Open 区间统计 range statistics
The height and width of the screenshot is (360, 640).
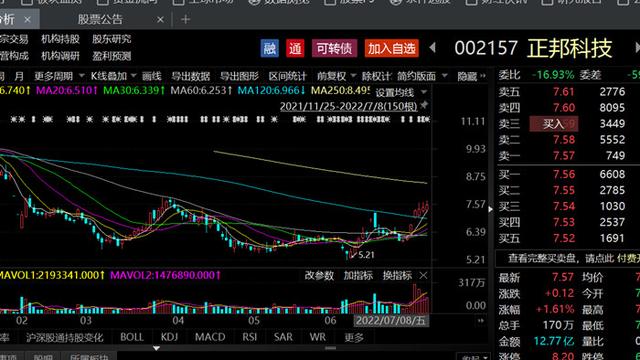[287, 76]
